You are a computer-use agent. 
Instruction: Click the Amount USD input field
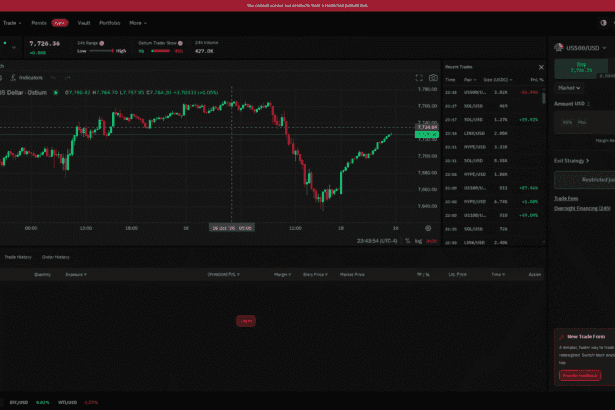coord(584,122)
